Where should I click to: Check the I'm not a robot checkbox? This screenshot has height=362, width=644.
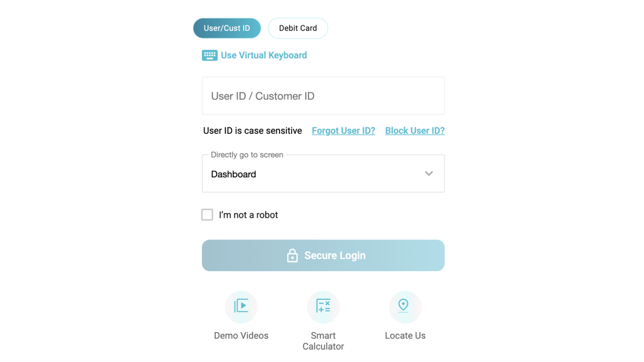207,214
